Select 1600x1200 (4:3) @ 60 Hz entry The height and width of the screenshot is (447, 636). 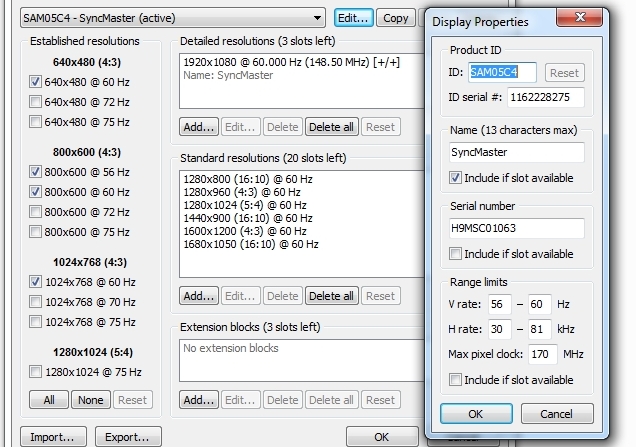245,231
